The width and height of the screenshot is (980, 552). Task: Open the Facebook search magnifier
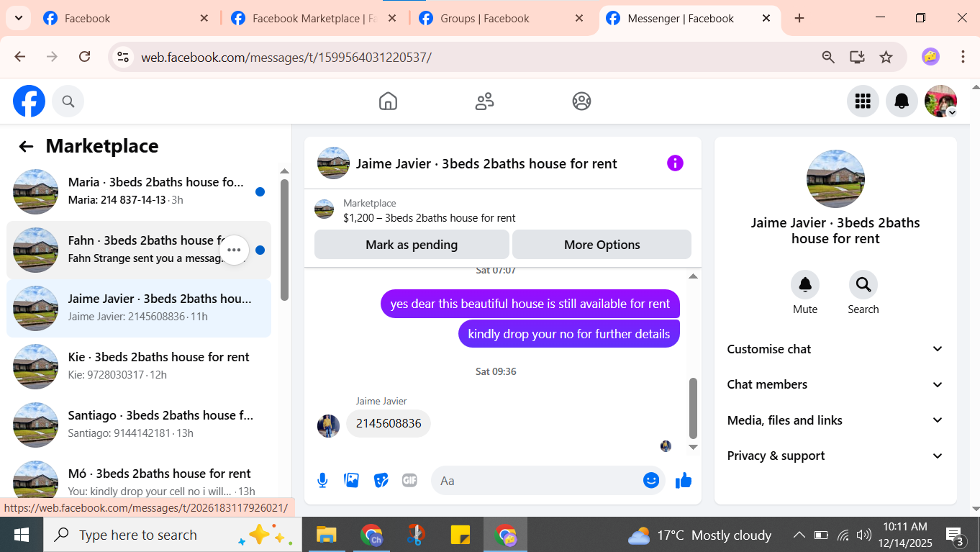point(68,101)
